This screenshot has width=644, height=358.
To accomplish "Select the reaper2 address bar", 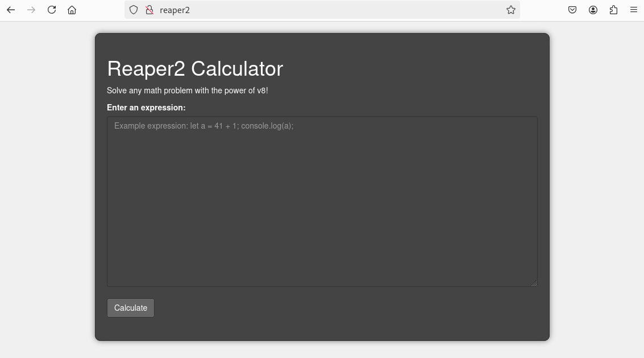I will pyautogui.click(x=322, y=10).
